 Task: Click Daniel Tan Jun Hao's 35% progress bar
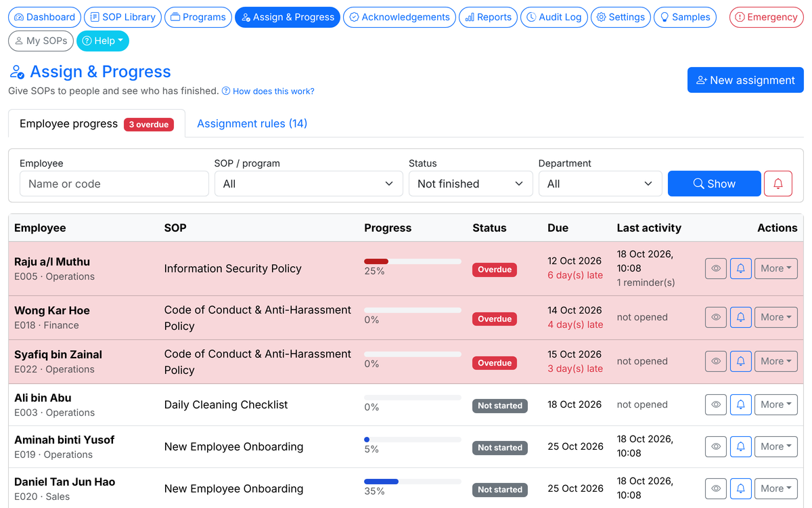tap(413, 481)
